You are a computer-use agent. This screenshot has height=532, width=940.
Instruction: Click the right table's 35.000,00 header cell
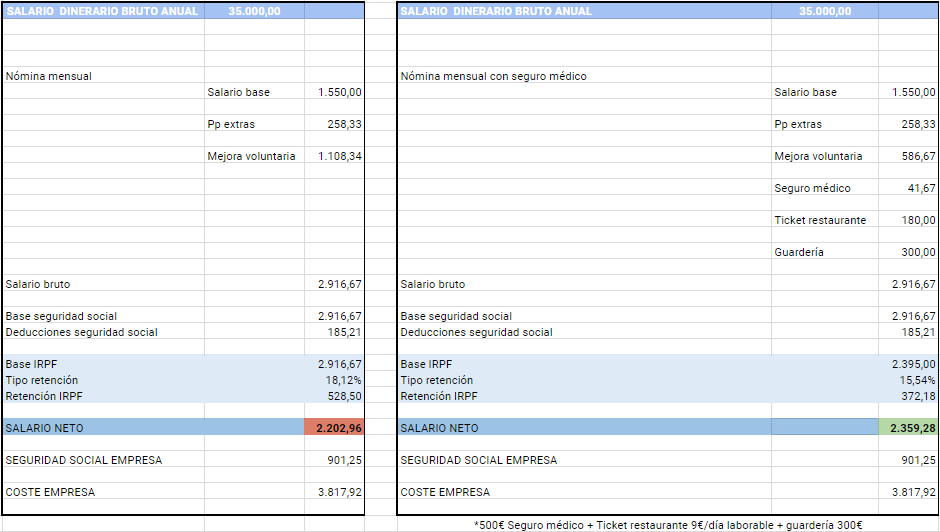[825, 11]
